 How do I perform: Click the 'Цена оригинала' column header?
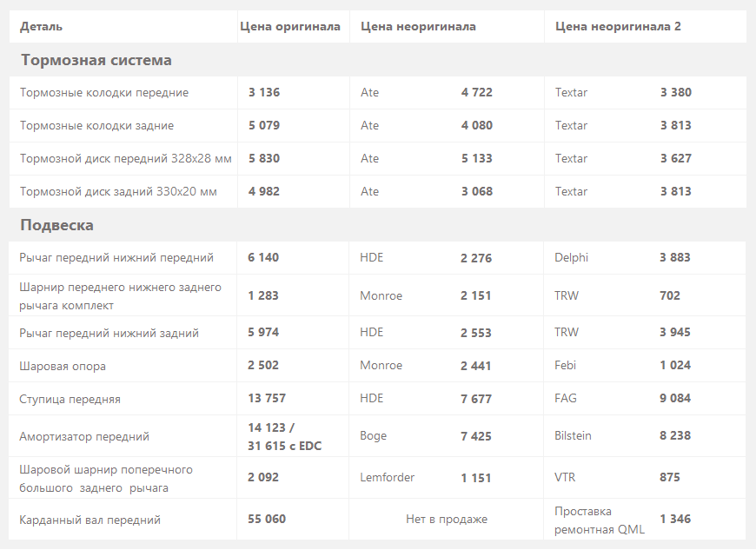tap(290, 27)
